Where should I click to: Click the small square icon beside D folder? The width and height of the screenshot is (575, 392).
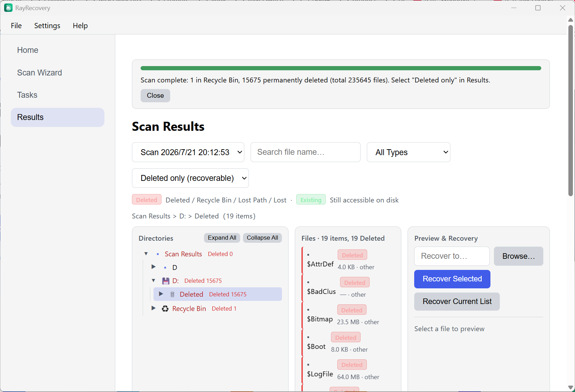coord(165,268)
